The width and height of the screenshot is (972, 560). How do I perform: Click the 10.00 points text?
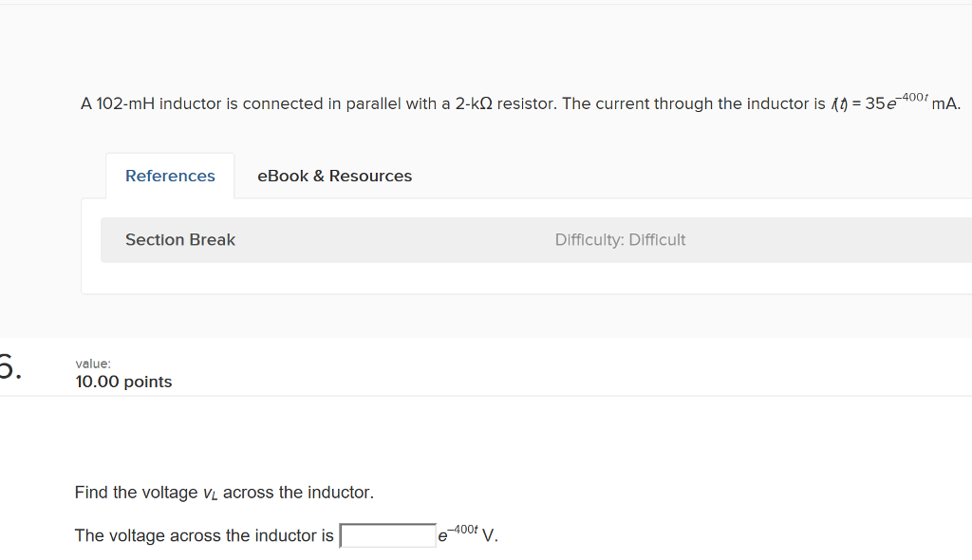pyautogui.click(x=123, y=382)
